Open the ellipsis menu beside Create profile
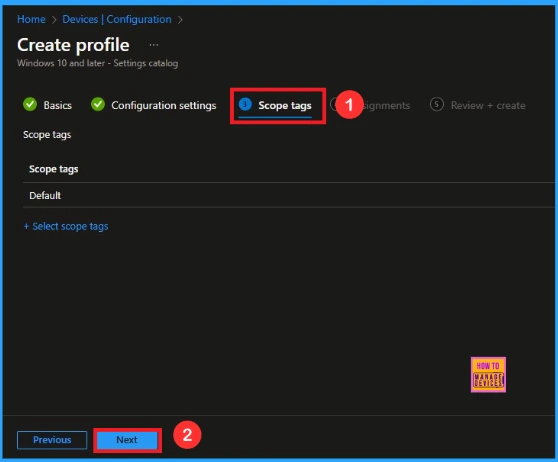 point(154,45)
